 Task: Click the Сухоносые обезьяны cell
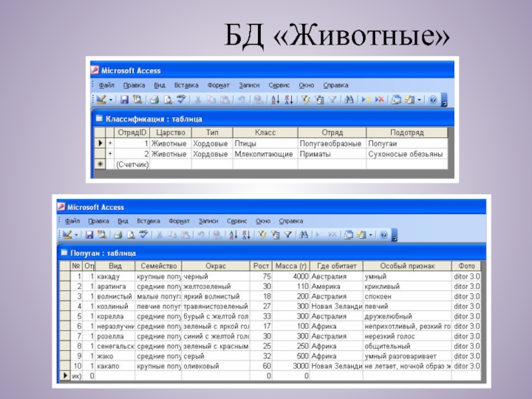[x=407, y=154]
